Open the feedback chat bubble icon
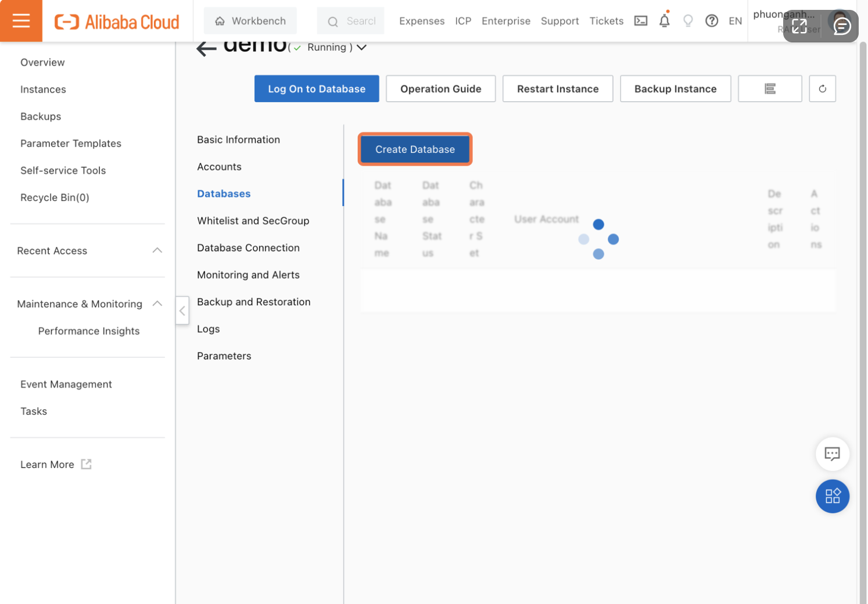 click(832, 454)
